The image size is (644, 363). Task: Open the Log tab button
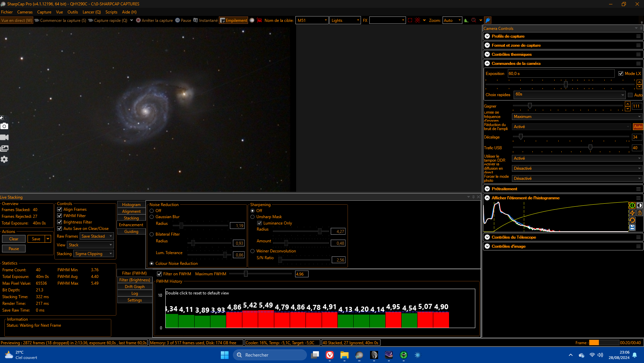pyautogui.click(x=134, y=293)
